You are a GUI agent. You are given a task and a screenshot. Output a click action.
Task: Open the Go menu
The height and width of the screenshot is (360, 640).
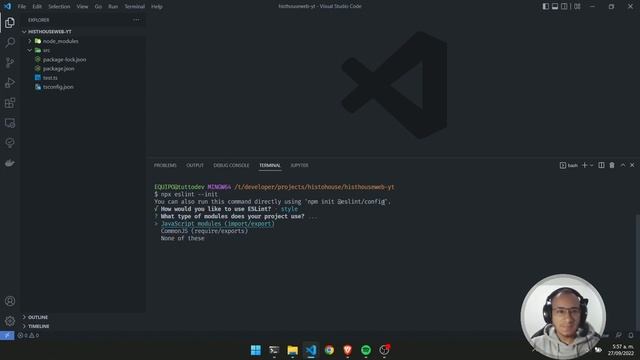pyautogui.click(x=98, y=7)
